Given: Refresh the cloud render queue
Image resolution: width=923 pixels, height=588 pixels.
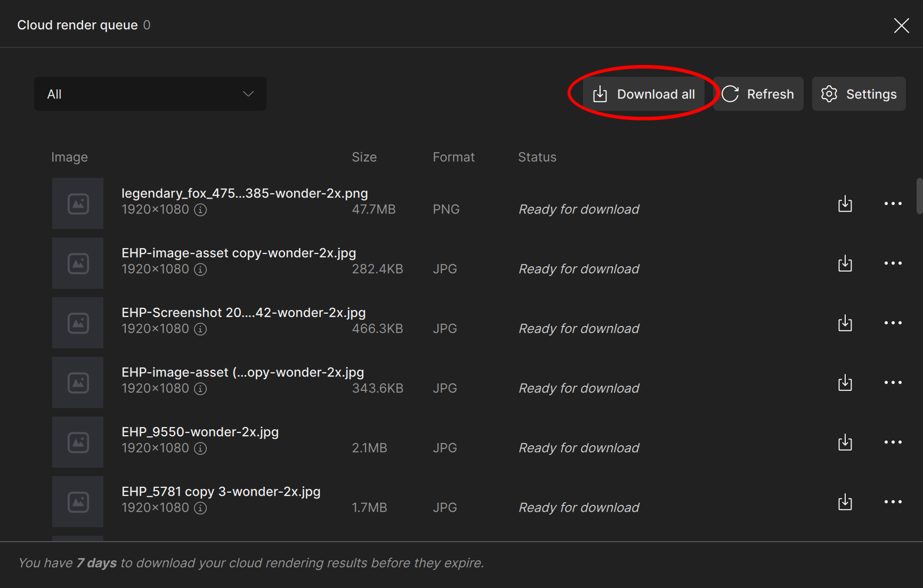Looking at the screenshot, I should (758, 94).
